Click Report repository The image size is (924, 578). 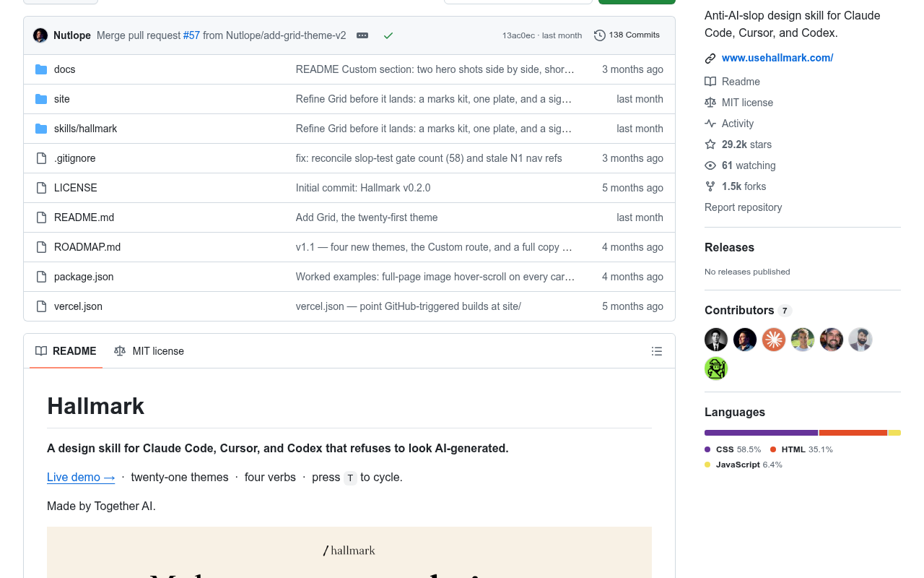pyautogui.click(x=743, y=207)
